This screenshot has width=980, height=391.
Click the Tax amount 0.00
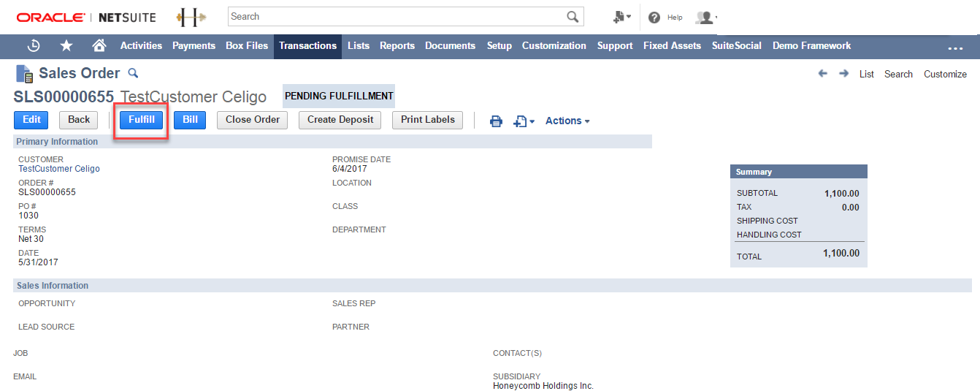pos(850,208)
